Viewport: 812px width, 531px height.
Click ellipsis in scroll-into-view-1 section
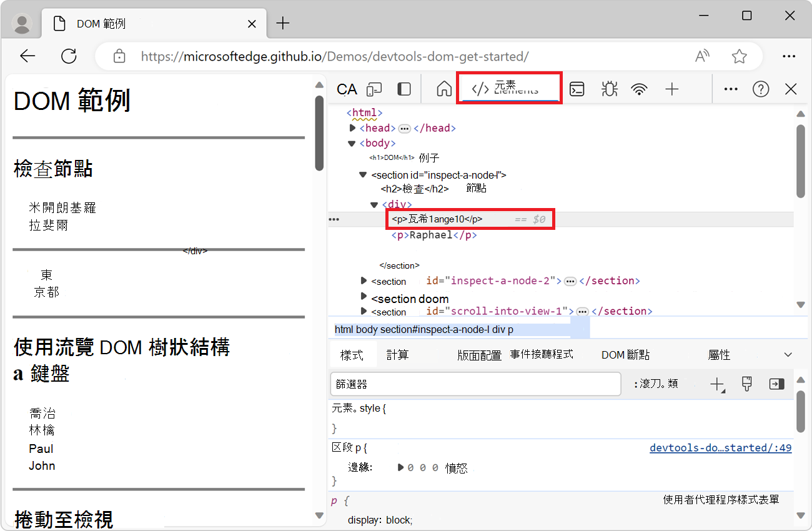(582, 311)
